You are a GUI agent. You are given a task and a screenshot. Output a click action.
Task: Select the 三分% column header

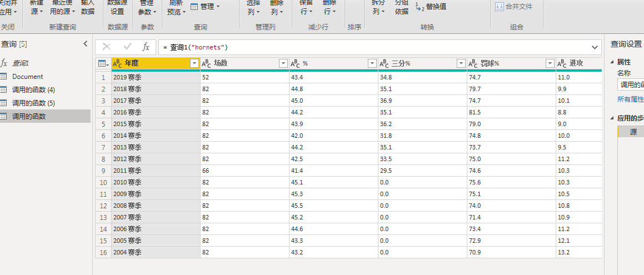click(x=423, y=64)
